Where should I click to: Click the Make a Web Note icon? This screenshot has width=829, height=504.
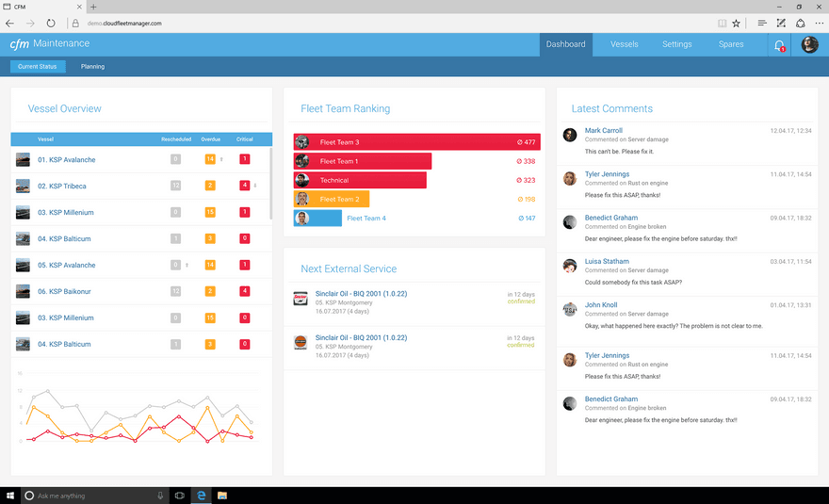coord(780,23)
